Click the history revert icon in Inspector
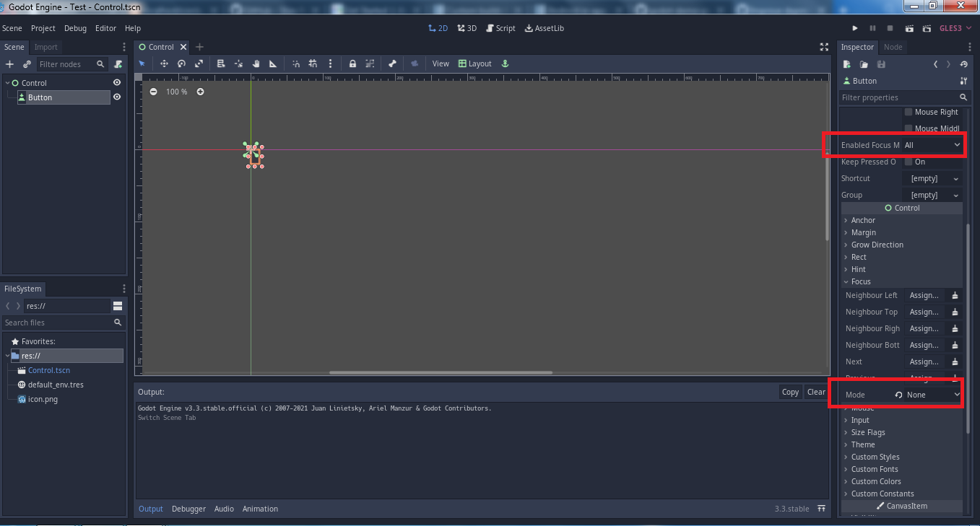The image size is (980, 526). point(963,63)
